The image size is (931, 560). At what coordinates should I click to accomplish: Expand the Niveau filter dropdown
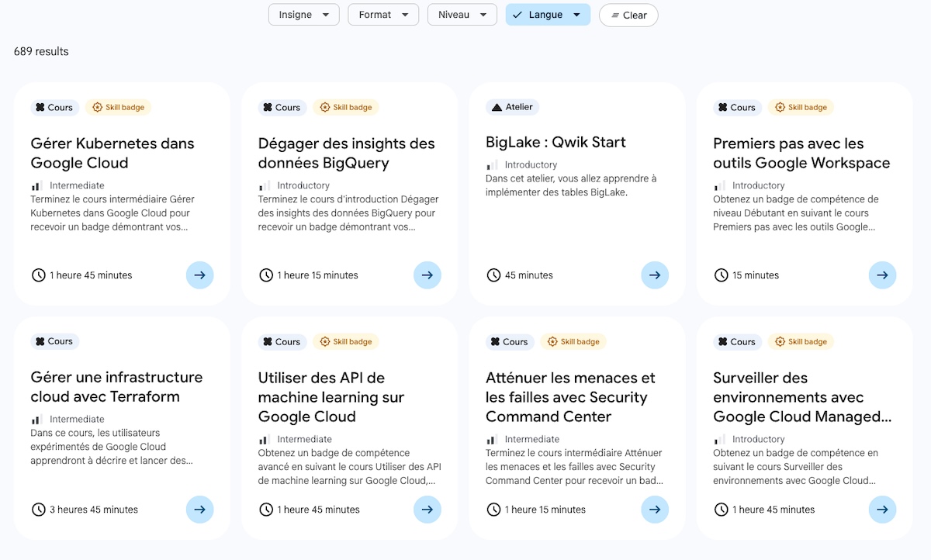point(462,15)
